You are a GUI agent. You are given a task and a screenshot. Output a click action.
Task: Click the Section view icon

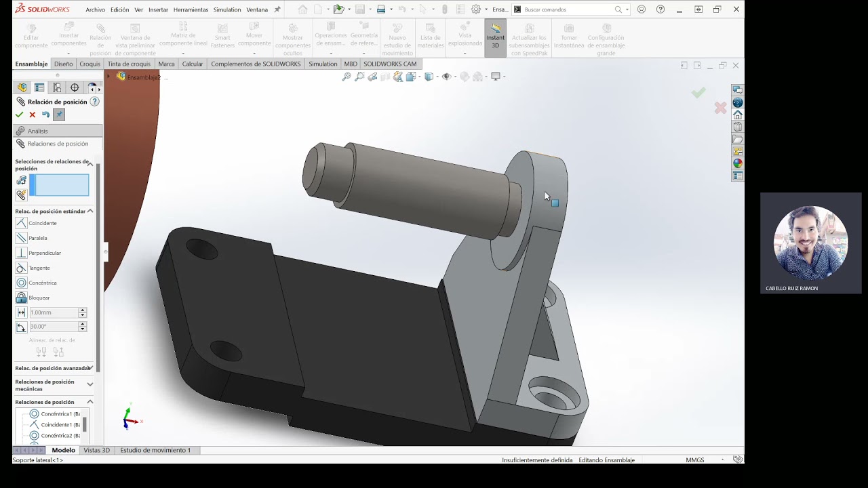click(x=385, y=77)
